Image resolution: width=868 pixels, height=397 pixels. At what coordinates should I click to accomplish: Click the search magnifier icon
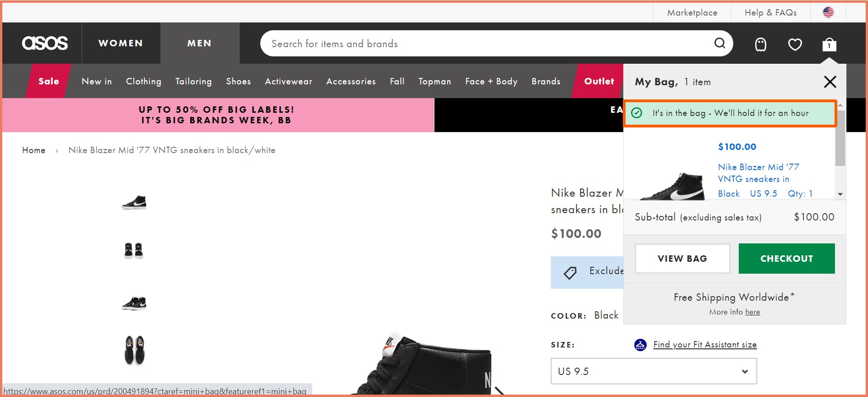pos(720,43)
